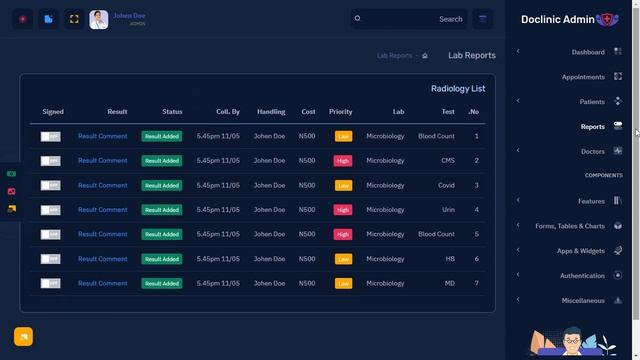
Task: Toggle Signed switch for Covid row
Action: pyautogui.click(x=51, y=185)
